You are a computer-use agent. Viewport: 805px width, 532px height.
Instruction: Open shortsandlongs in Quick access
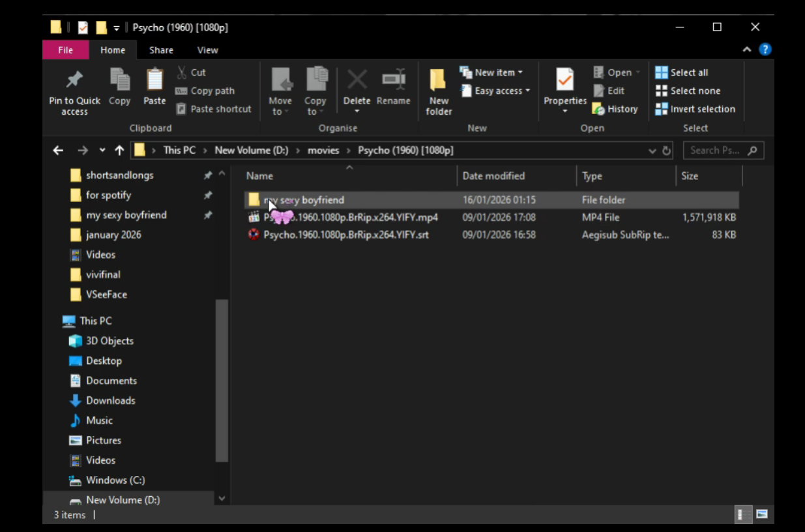point(120,175)
